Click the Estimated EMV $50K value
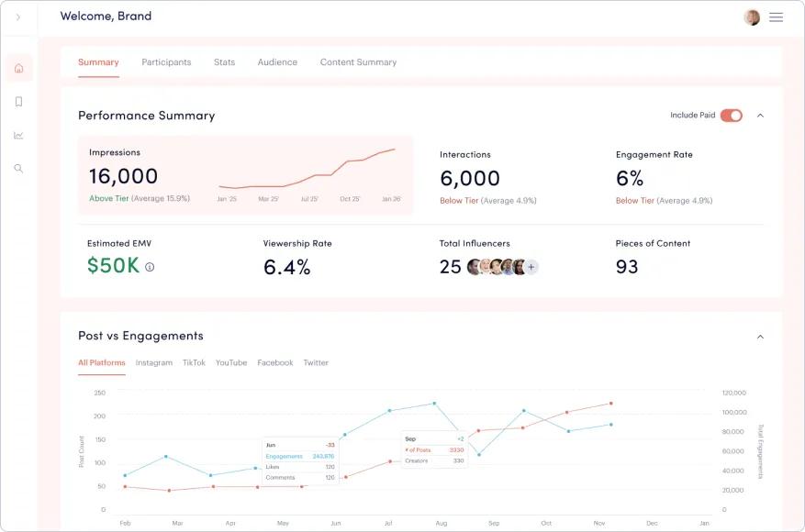 pos(113,265)
